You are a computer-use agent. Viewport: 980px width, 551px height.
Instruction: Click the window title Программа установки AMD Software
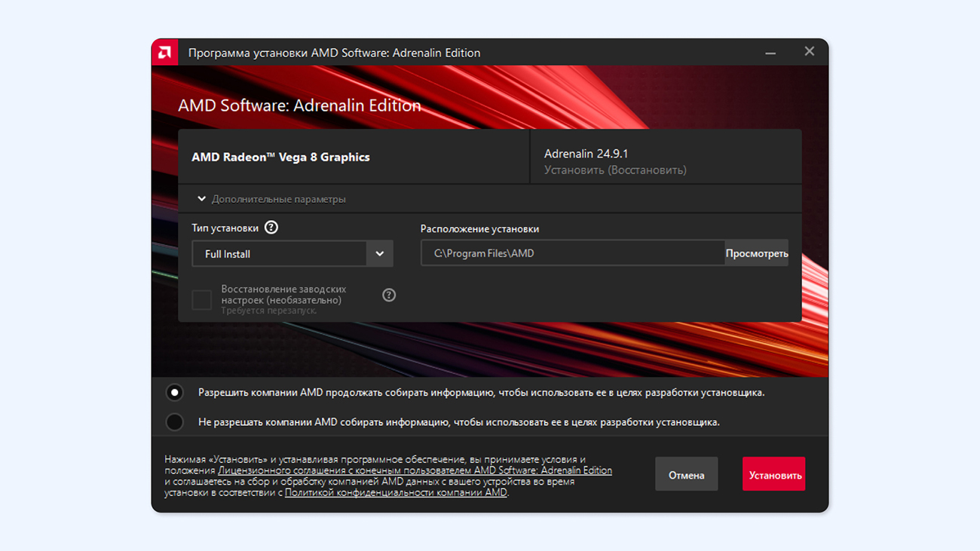click(x=334, y=53)
